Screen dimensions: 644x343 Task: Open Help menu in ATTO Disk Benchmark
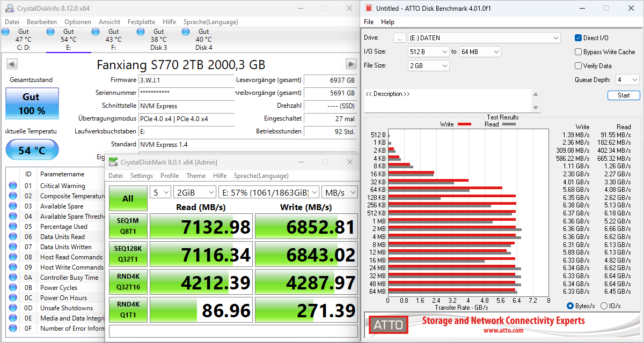point(387,22)
